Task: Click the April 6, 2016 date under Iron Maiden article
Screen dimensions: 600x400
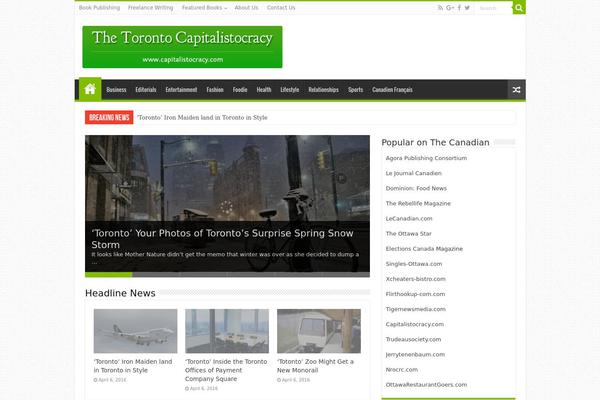Action: point(110,380)
